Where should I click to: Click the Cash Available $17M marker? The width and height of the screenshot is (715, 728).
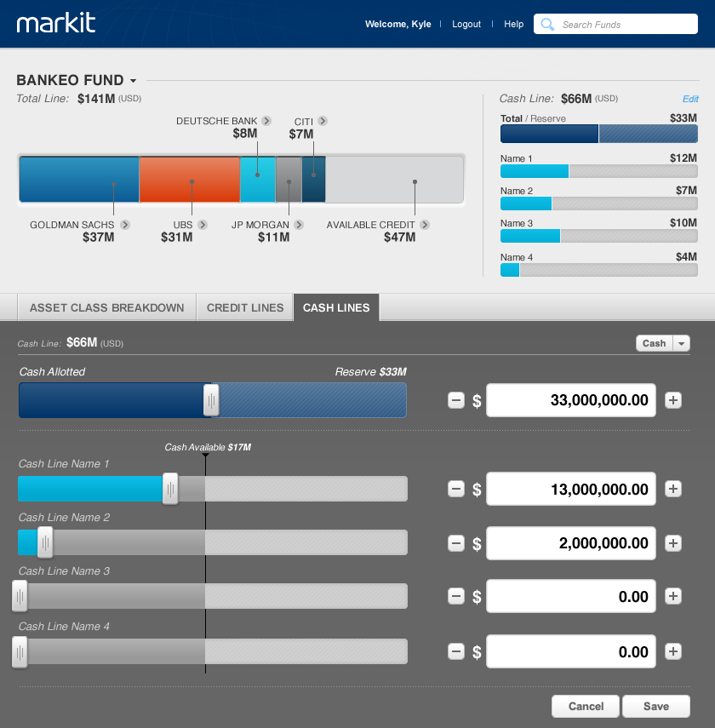pyautogui.click(x=208, y=447)
